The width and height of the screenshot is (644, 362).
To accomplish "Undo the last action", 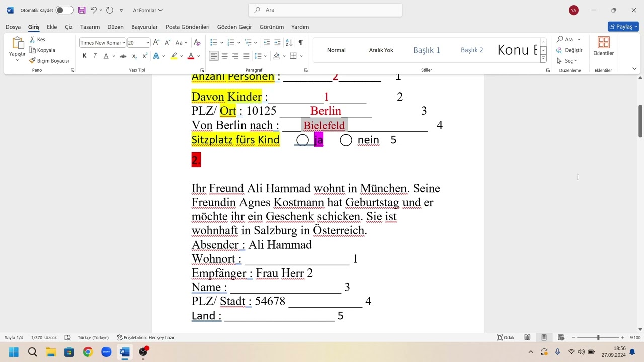I will pyautogui.click(x=94, y=10).
